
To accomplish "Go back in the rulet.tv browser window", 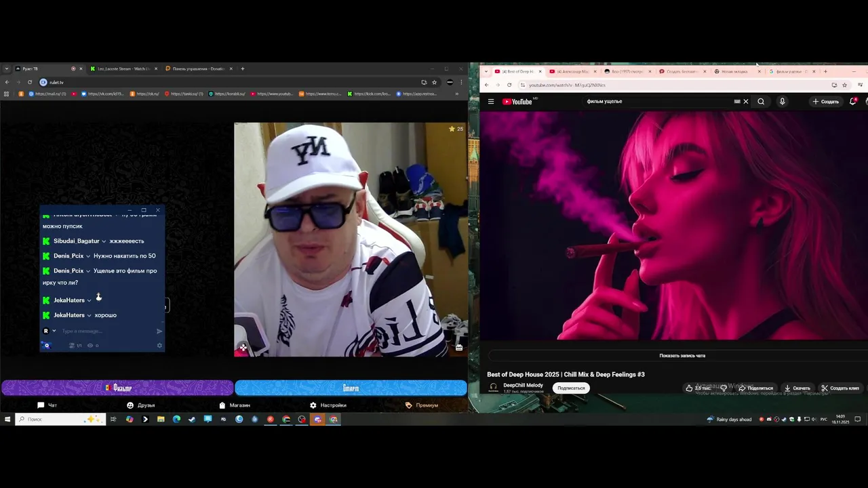I will click(7, 82).
